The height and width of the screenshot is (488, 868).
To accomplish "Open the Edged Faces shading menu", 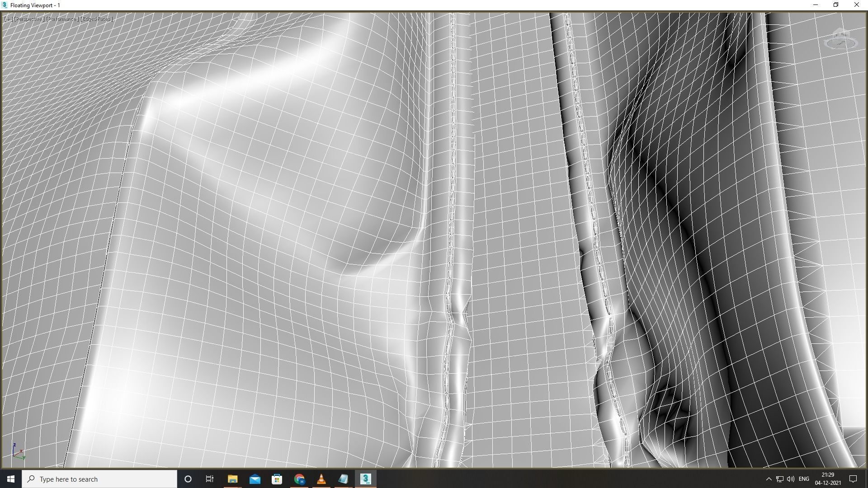I will (x=96, y=19).
